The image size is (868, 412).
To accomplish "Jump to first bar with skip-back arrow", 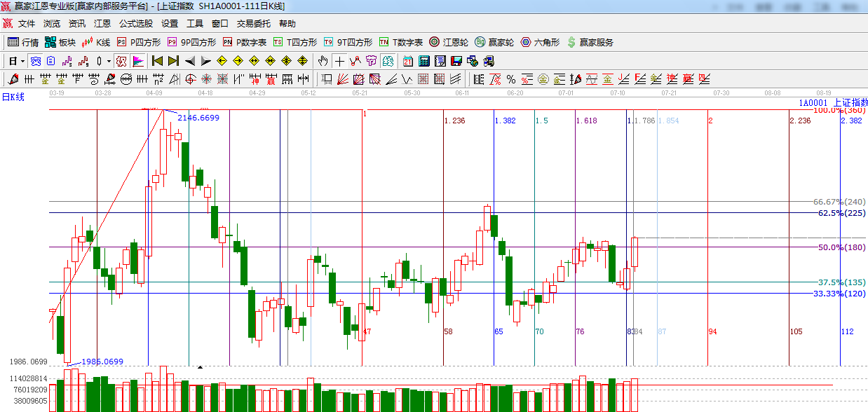I will 157,61.
